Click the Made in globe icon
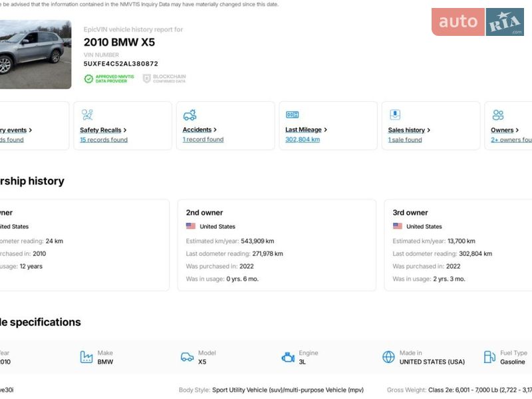The width and height of the screenshot is (532, 399). pos(388,358)
